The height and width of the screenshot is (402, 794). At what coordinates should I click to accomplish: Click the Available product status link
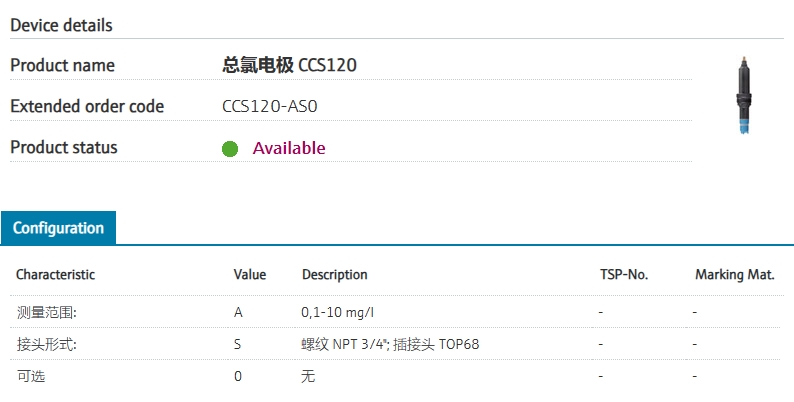(289, 148)
